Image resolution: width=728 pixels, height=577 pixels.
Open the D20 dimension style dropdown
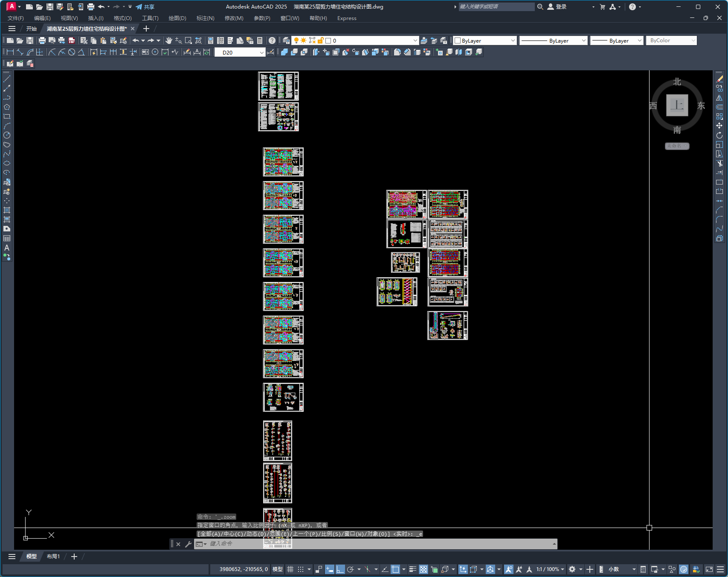point(262,52)
